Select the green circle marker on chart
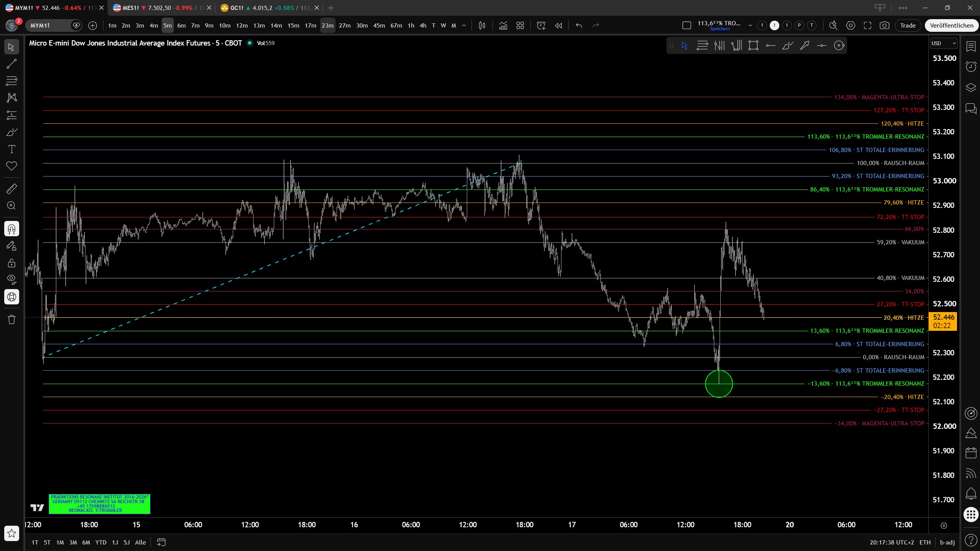 [x=719, y=384]
